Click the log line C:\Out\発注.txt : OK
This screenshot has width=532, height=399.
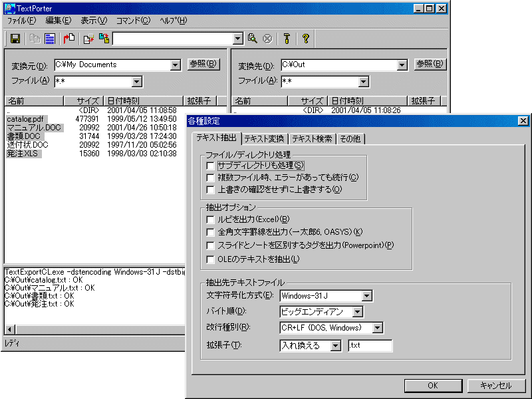(x=39, y=304)
